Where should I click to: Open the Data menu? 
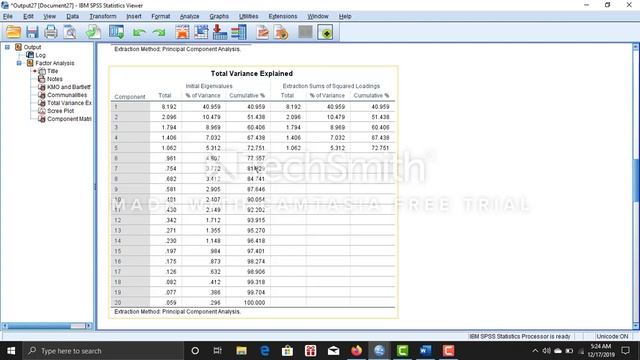pyautogui.click(x=72, y=16)
